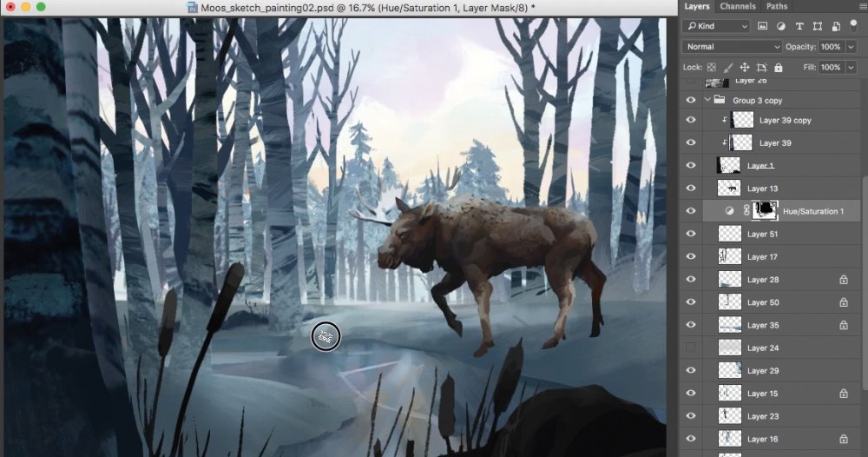
Task: Select the layer named Layer 23
Action: point(763,416)
